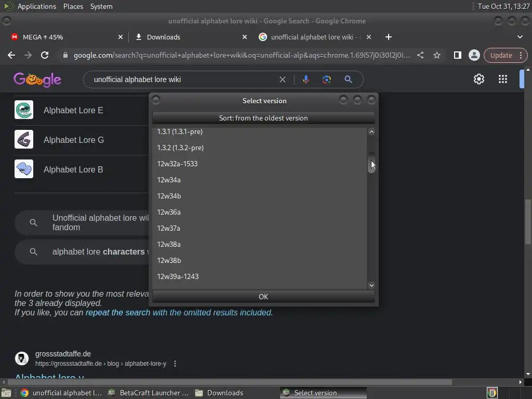Click the Alphabet Lore G thumbnail
Image resolution: width=532 pixels, height=399 pixels.
click(24, 139)
